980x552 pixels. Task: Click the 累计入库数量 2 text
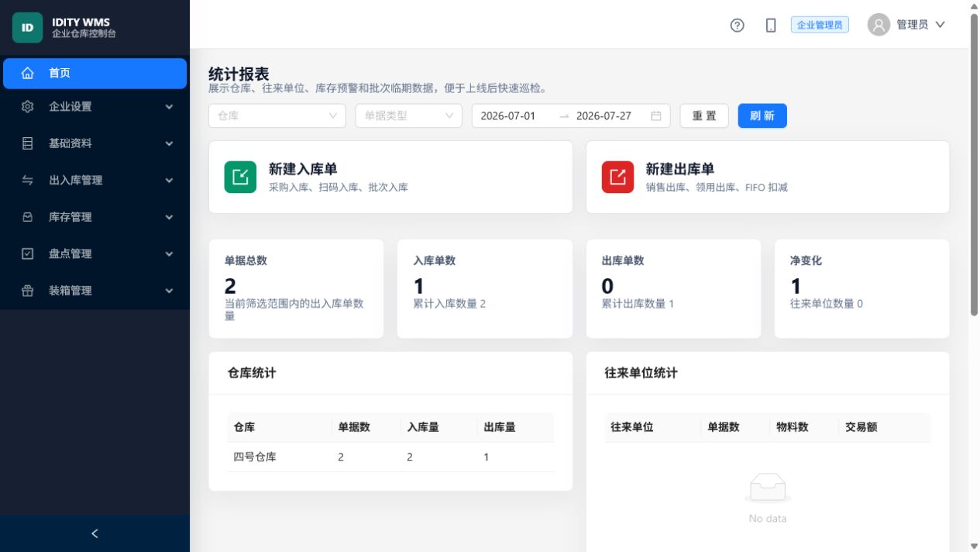[449, 304]
